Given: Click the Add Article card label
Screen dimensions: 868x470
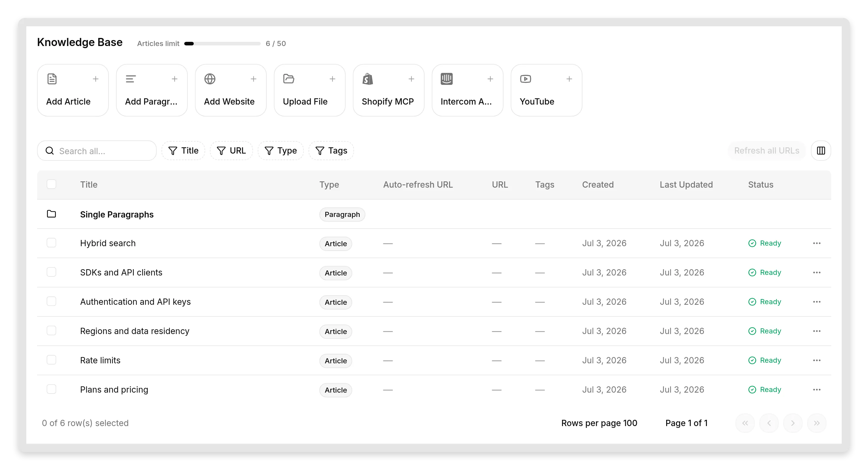Looking at the screenshot, I should [x=68, y=101].
